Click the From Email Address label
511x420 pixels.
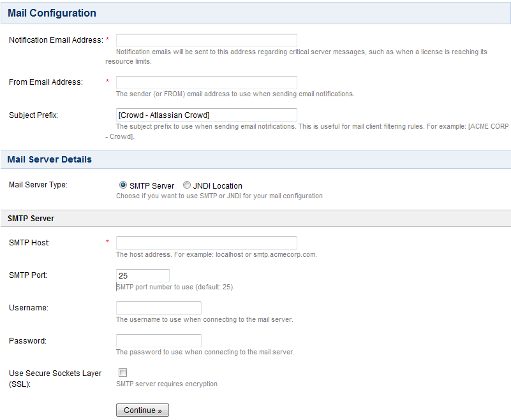coord(46,82)
